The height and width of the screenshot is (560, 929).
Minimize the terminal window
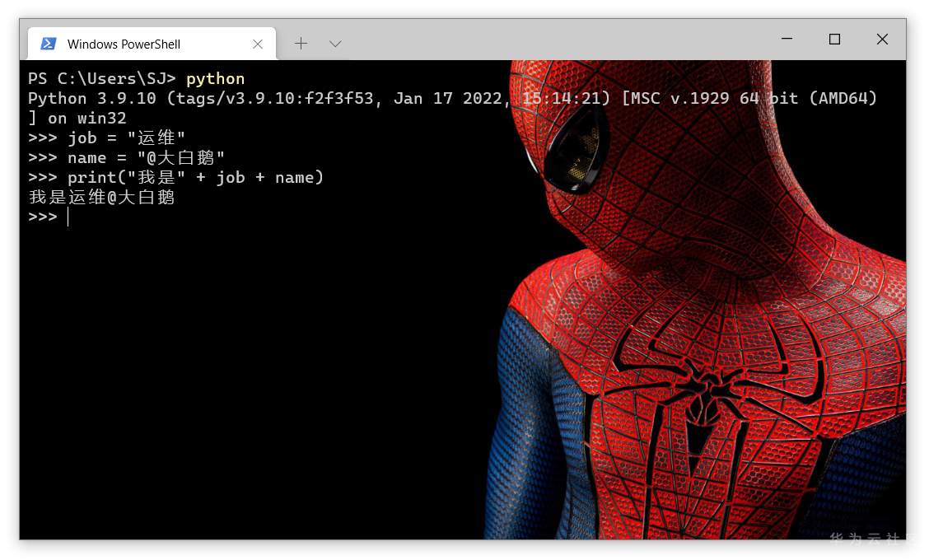point(787,39)
